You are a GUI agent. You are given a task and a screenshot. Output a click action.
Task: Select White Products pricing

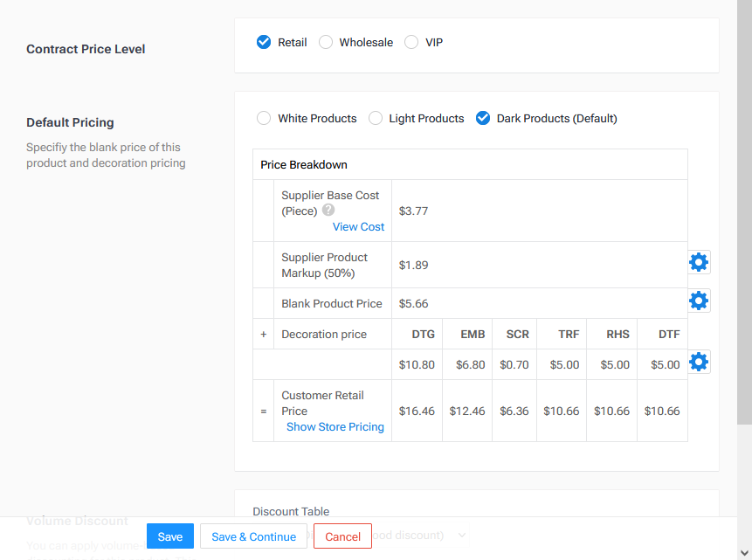point(263,118)
